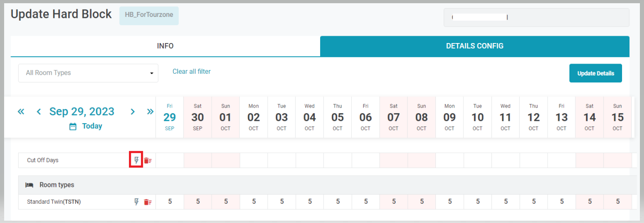The image size is (644, 223).
Task: Click the Sat 07 OCT date column header
Action: 393,117
